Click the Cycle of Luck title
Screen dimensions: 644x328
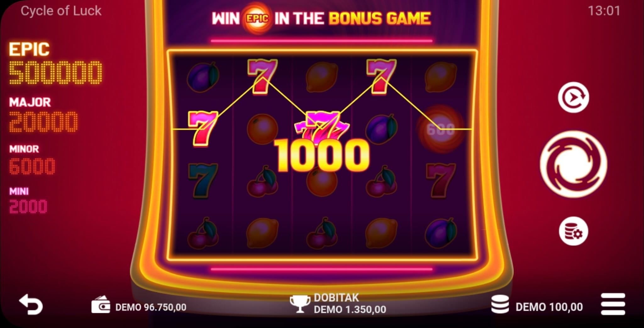coord(61,11)
